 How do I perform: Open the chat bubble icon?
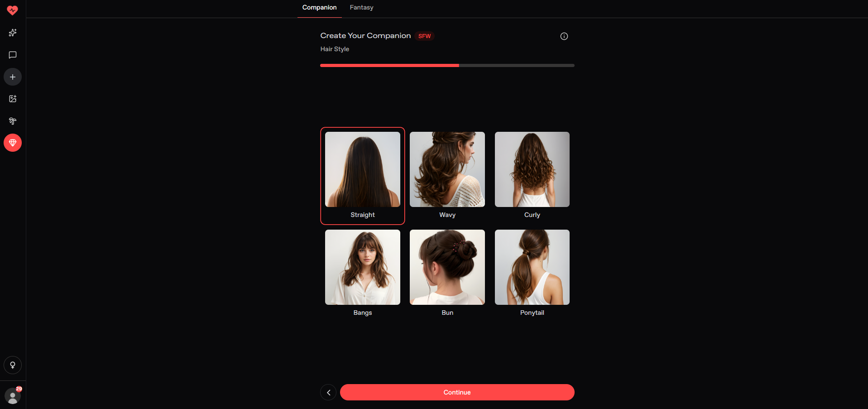coord(13,55)
